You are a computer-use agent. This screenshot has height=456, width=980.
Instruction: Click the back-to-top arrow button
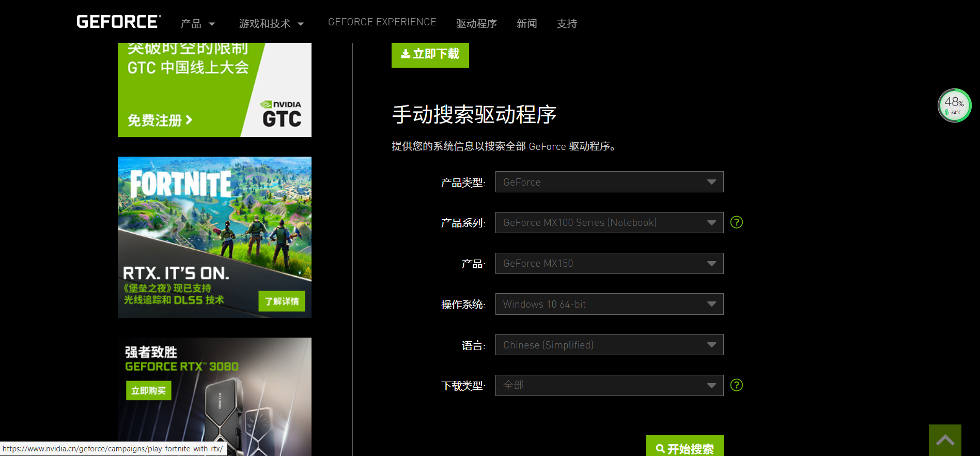945,440
